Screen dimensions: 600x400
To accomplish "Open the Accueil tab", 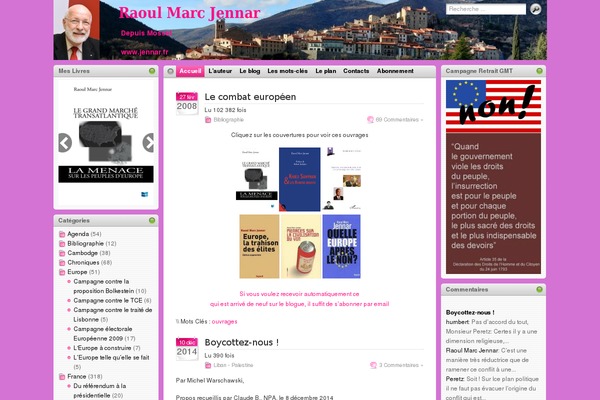I will [x=190, y=71].
